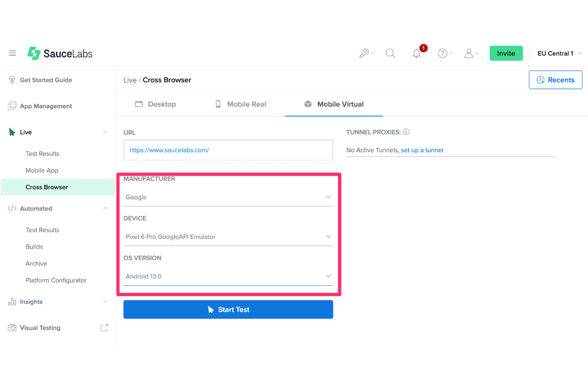Switch to the Desktop tab

point(155,104)
